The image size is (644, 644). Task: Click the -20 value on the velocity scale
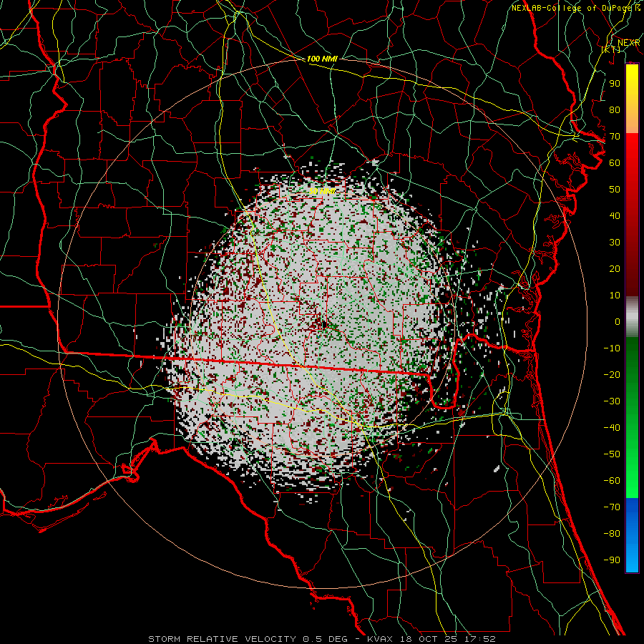[612, 374]
